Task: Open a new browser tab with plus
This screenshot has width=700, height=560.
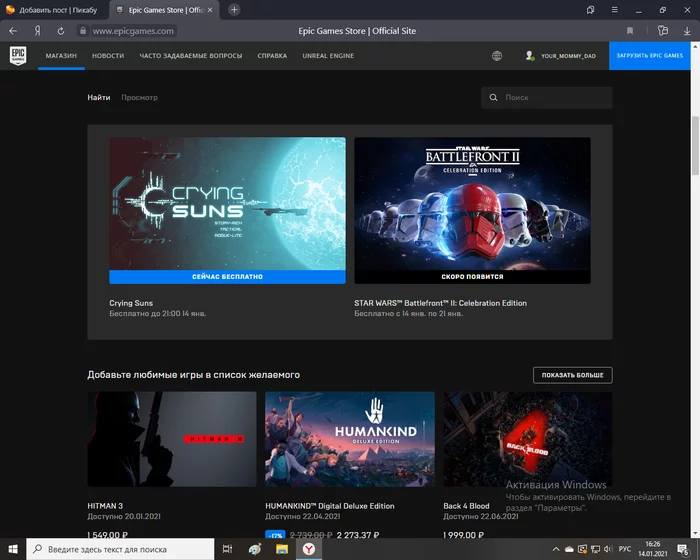Action: (x=234, y=10)
